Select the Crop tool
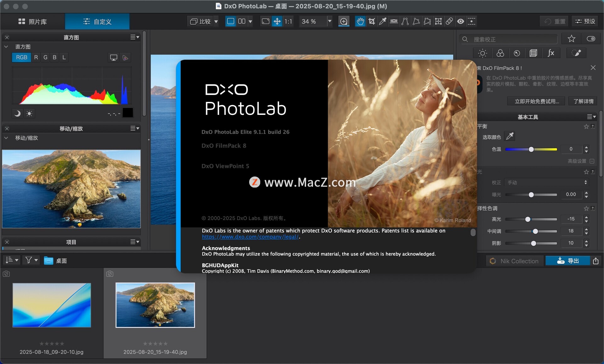This screenshot has height=364, width=604. coord(372,21)
